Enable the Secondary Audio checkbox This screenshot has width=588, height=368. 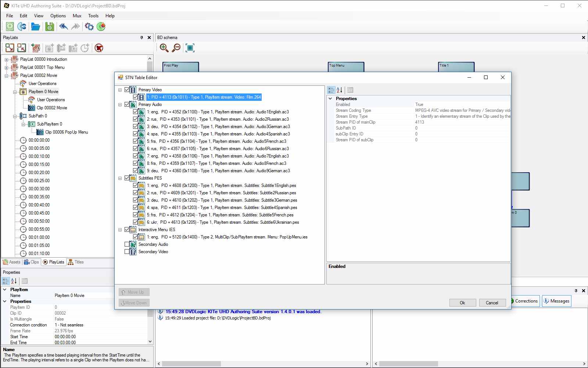127,244
